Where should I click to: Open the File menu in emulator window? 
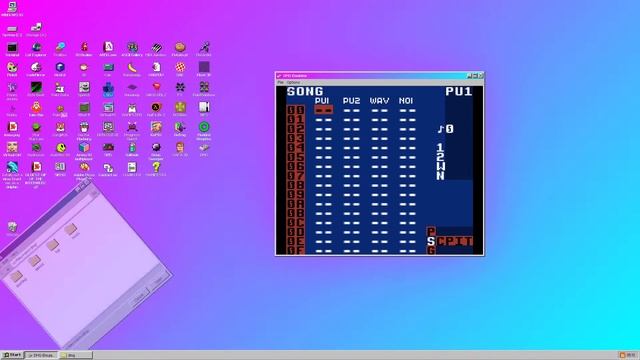coord(280,82)
